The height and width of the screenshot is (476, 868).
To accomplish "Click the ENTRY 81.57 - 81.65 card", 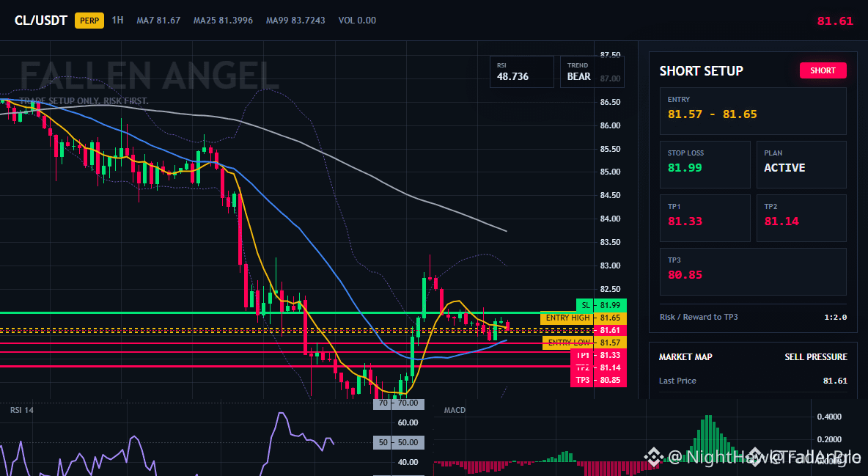I will [753, 110].
